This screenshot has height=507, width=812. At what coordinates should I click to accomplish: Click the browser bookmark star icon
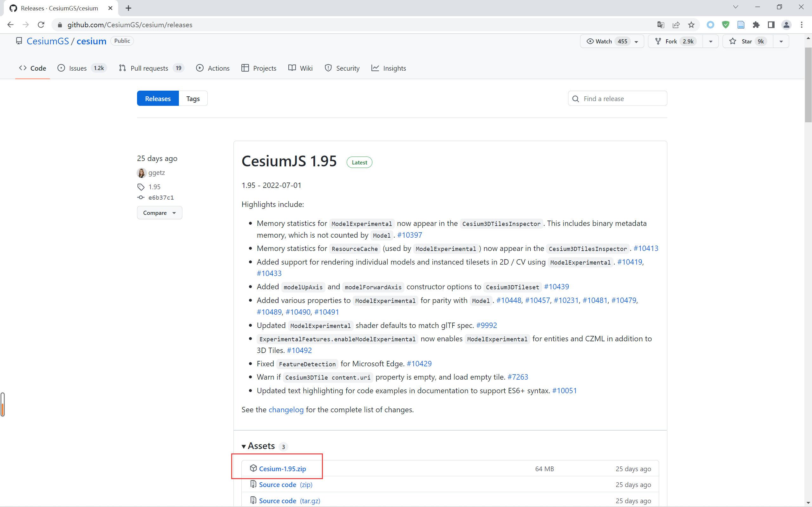pyautogui.click(x=691, y=24)
